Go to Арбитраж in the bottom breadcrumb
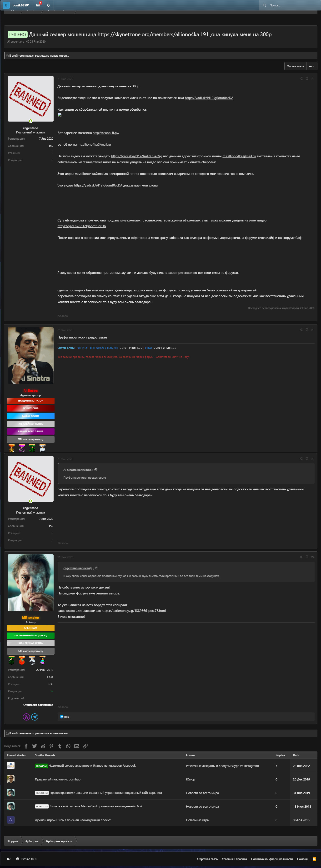 click(x=32, y=841)
